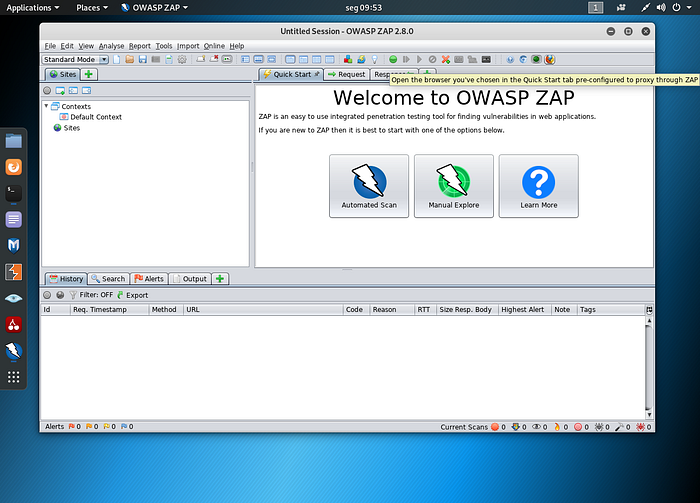This screenshot has width=700, height=503.
Task: Add a tab via plus next to Output
Action: tap(220, 279)
